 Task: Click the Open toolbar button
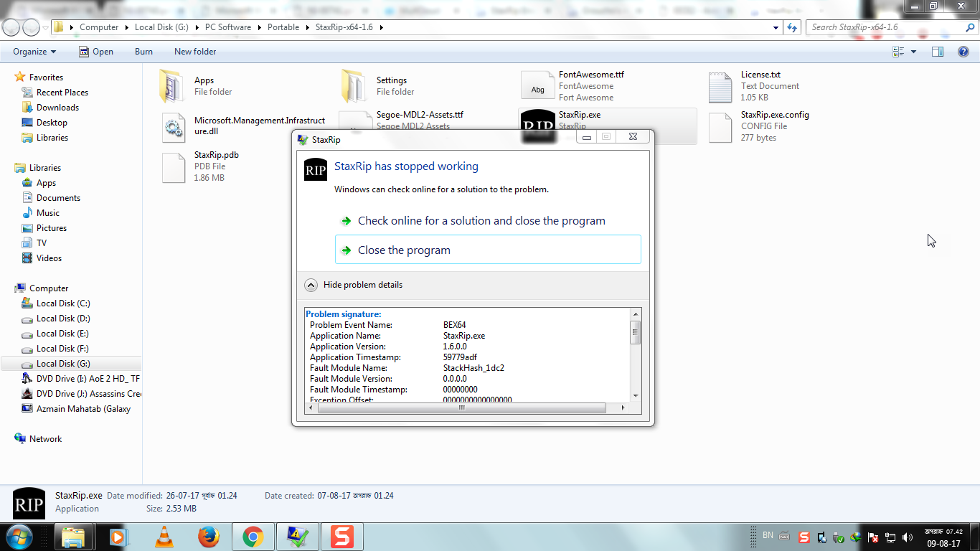(95, 52)
